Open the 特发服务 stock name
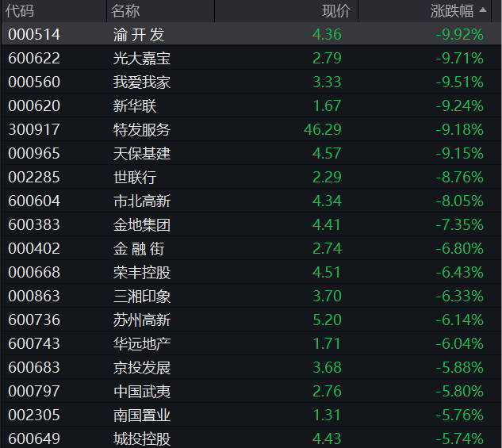The height and width of the screenshot is (448, 502). click(142, 129)
